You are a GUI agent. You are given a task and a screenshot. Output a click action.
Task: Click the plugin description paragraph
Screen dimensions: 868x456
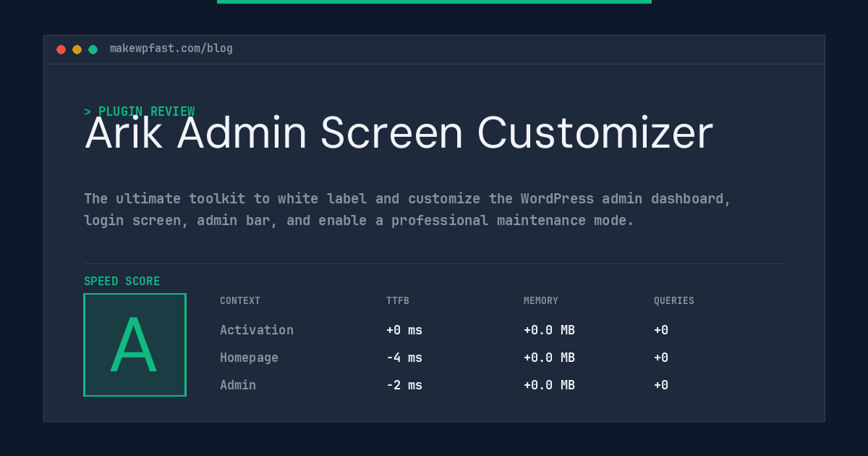click(x=408, y=209)
